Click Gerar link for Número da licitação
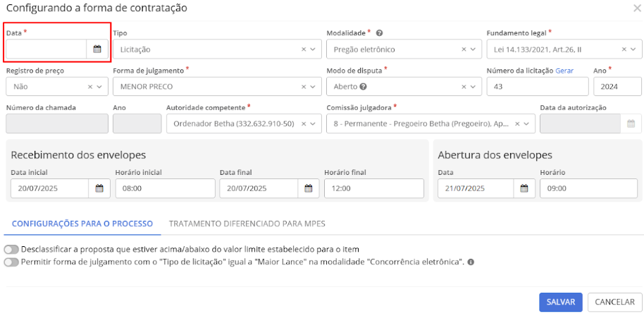The height and width of the screenshot is (316, 644). 564,71
